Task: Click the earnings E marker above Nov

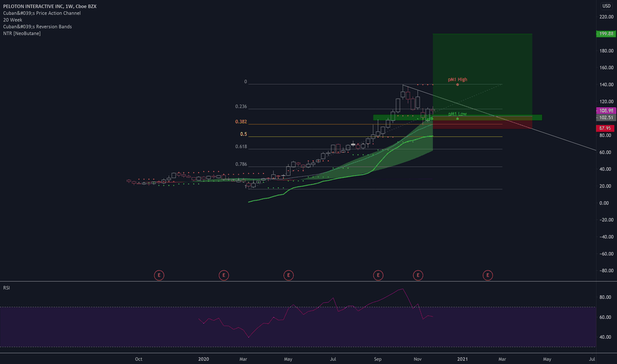Action: (418, 275)
